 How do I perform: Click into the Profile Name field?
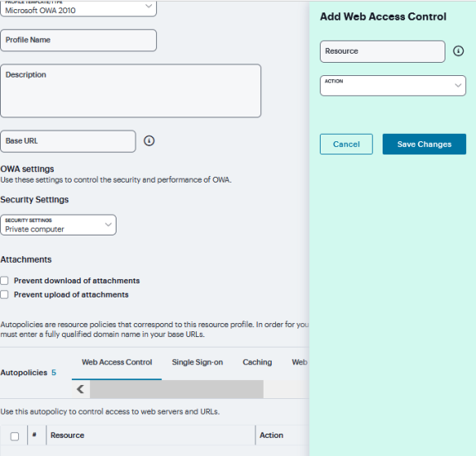click(x=79, y=40)
